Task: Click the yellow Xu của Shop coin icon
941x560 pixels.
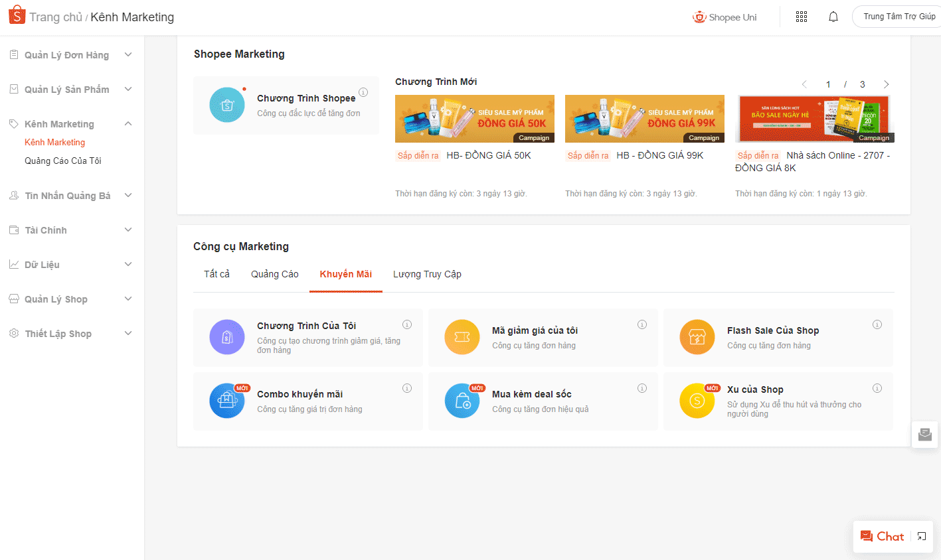Action: click(x=697, y=400)
